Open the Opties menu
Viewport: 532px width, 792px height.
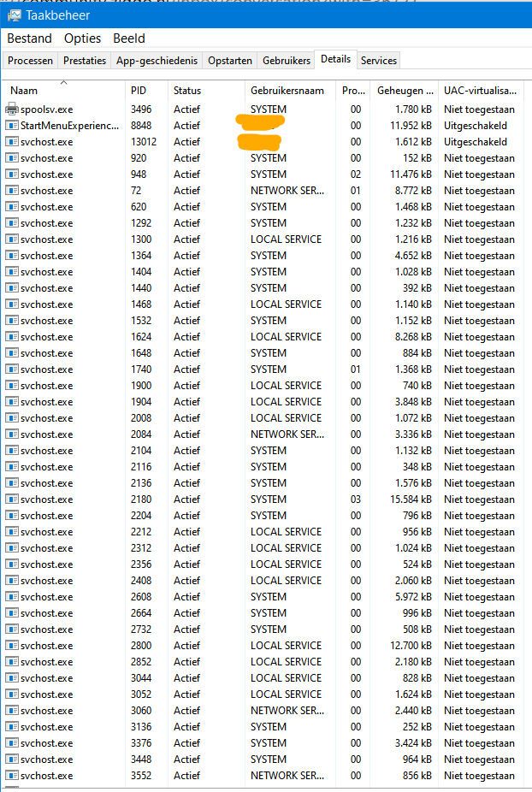pos(82,38)
